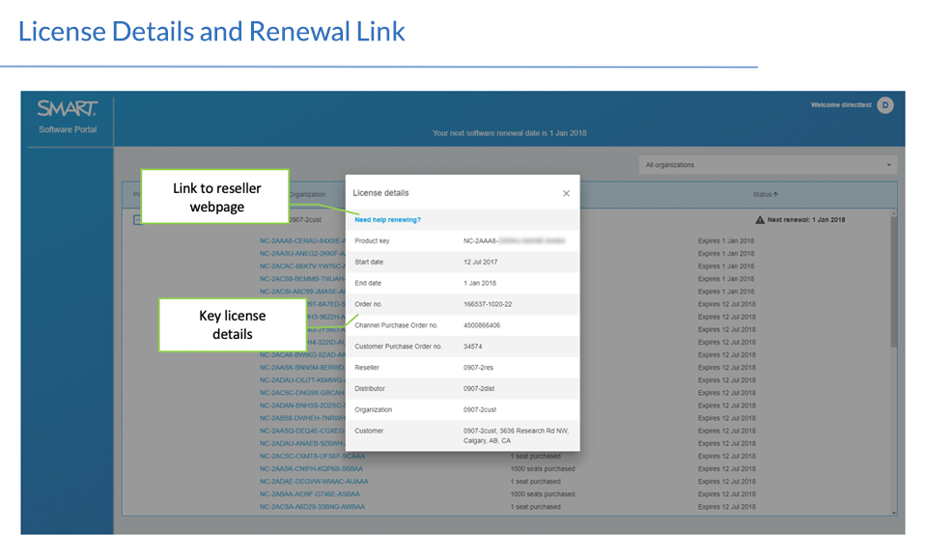The width and height of the screenshot is (927, 560).
Task: Click customer purchase order value 34574
Action: point(472,347)
